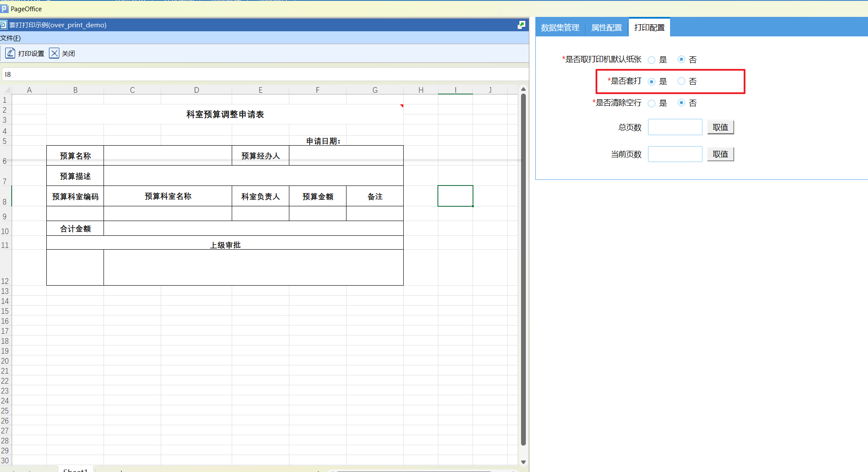This screenshot has width=868, height=472.
Task: Click the 当前页数 input field
Action: pyautogui.click(x=675, y=154)
